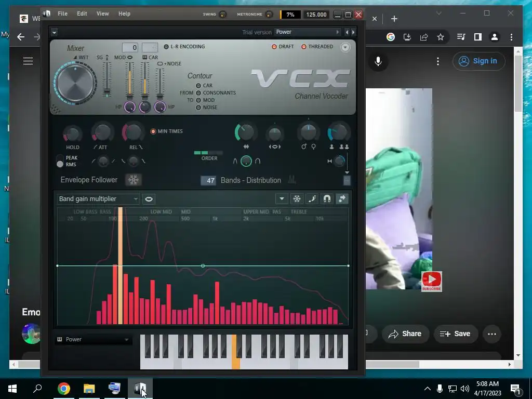
Task: Click browser microphone voice search icon
Action: tap(378, 61)
